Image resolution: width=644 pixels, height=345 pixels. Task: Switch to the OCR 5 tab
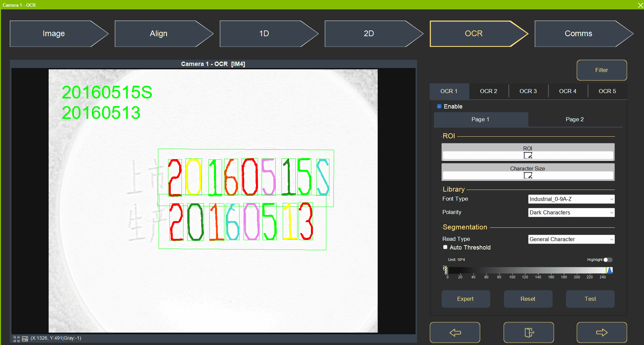[607, 91]
